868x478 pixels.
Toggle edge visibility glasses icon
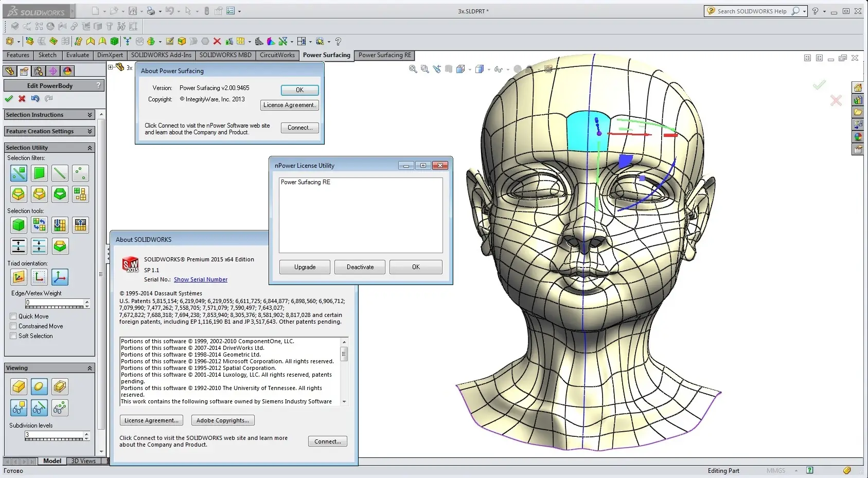39,408
